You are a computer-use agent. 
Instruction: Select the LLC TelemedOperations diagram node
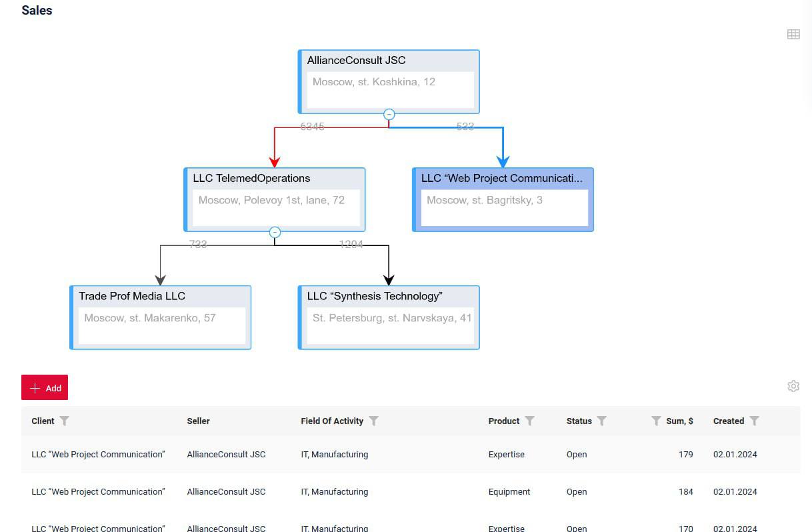[x=275, y=199]
